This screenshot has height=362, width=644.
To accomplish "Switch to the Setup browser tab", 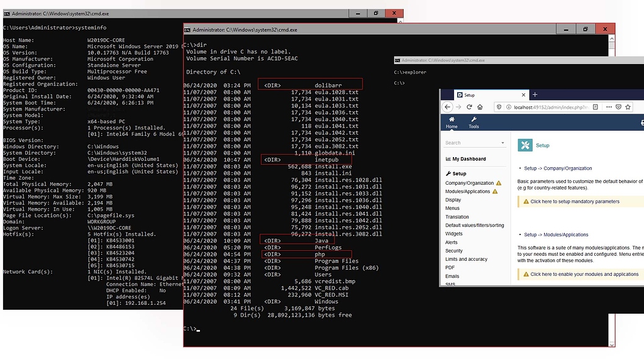I will coord(469,95).
